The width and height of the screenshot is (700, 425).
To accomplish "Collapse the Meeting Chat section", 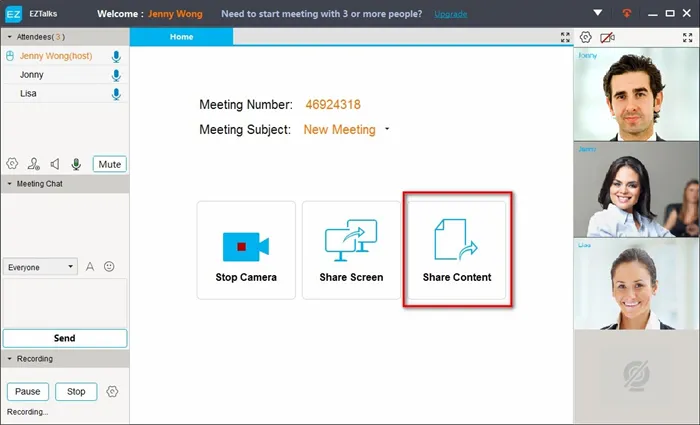I will click(x=9, y=183).
